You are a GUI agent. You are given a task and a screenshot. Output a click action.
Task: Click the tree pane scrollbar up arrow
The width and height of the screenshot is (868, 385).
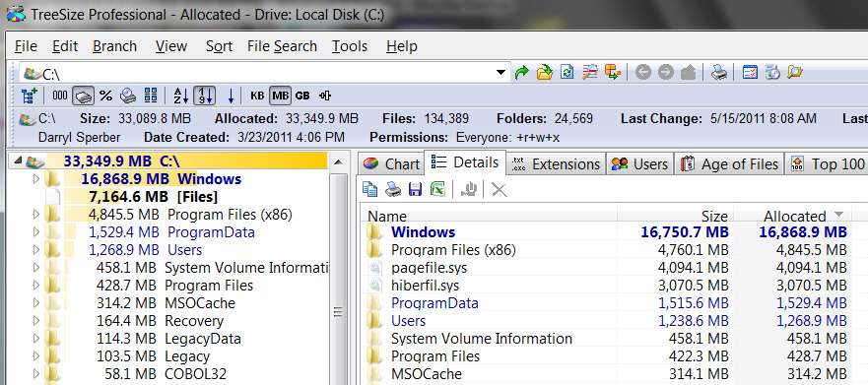(339, 162)
